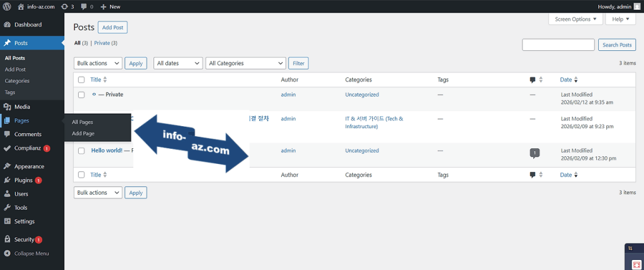
Task: Open the All Categories dropdown
Action: coord(246,63)
